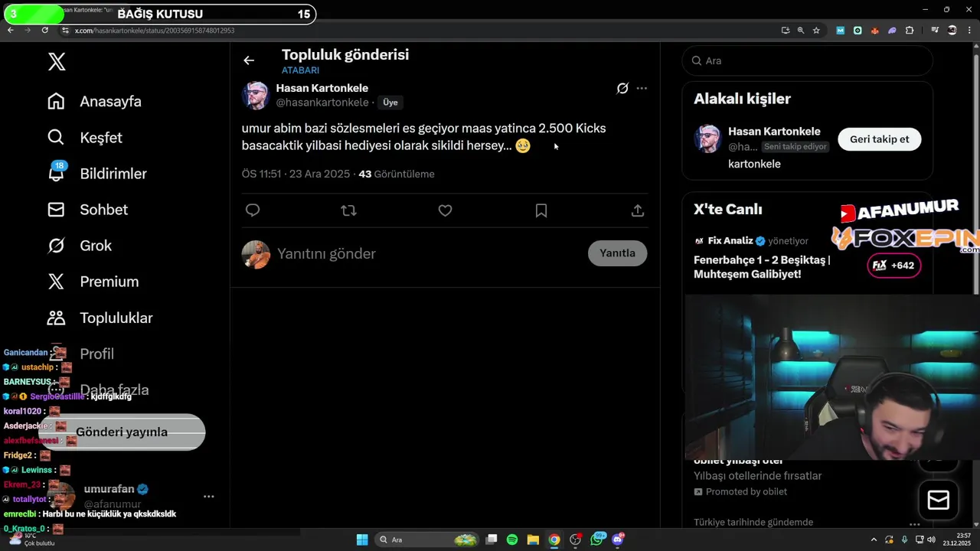This screenshot has width=980, height=551.
Task: Click the Task View icon in taskbar
Action: 492,540
